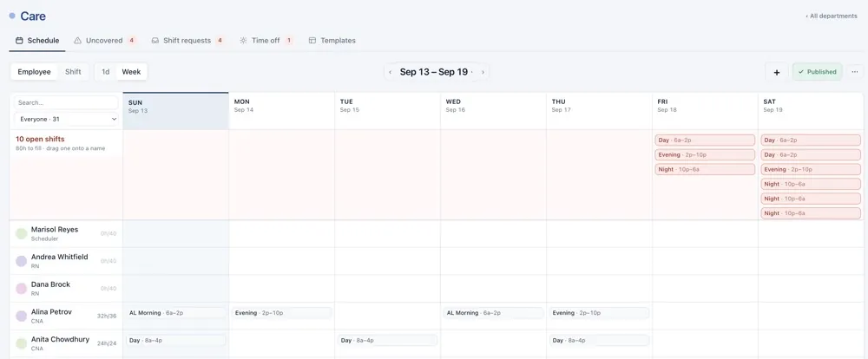The image size is (868, 359).
Task: Click Alina Petrov's 32h/36 hours value
Action: 106,317
